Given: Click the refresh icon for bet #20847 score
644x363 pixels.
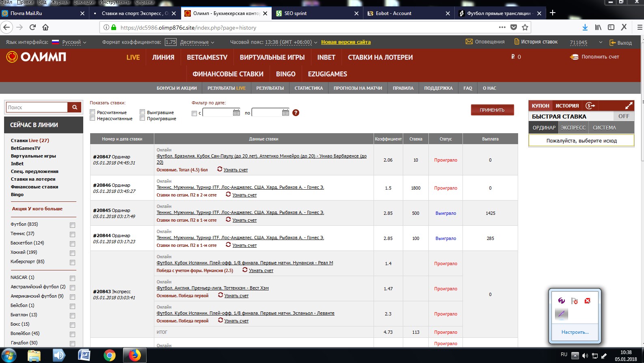Looking at the screenshot, I should point(220,169).
